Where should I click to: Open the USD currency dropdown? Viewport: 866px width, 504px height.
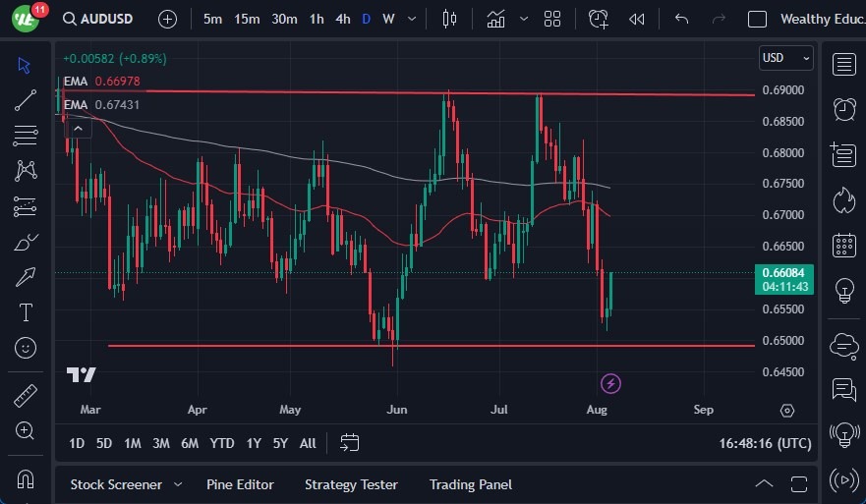(786, 58)
